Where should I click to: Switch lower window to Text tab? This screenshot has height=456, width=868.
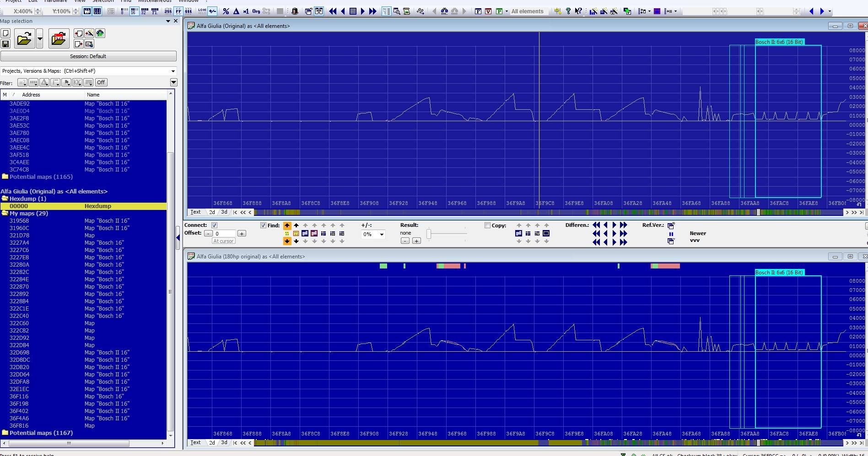(x=195, y=443)
